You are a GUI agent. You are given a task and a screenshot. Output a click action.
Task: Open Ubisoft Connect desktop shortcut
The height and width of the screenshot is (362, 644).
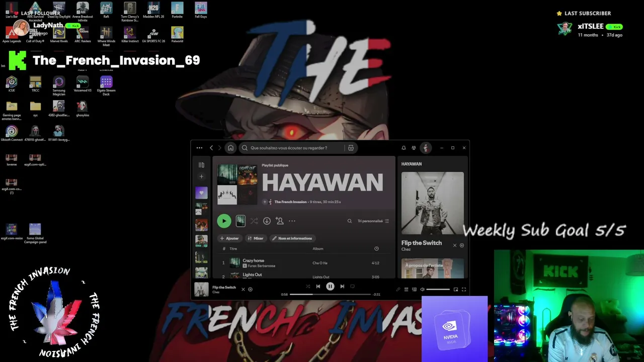pyautogui.click(x=12, y=134)
